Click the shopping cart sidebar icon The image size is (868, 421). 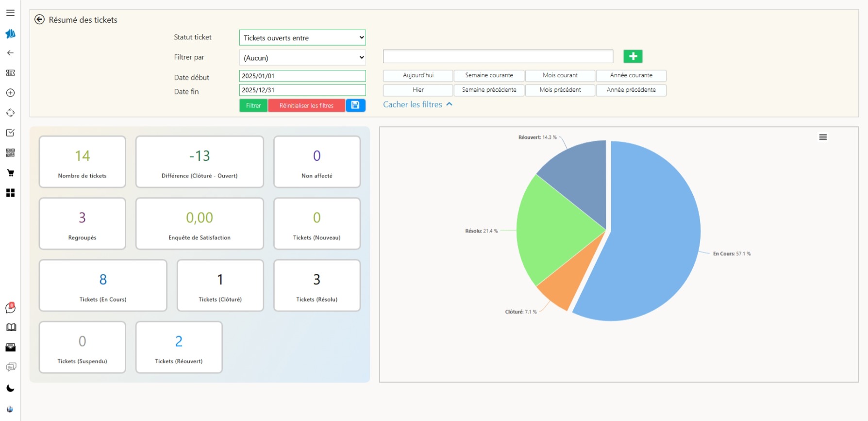tap(10, 173)
